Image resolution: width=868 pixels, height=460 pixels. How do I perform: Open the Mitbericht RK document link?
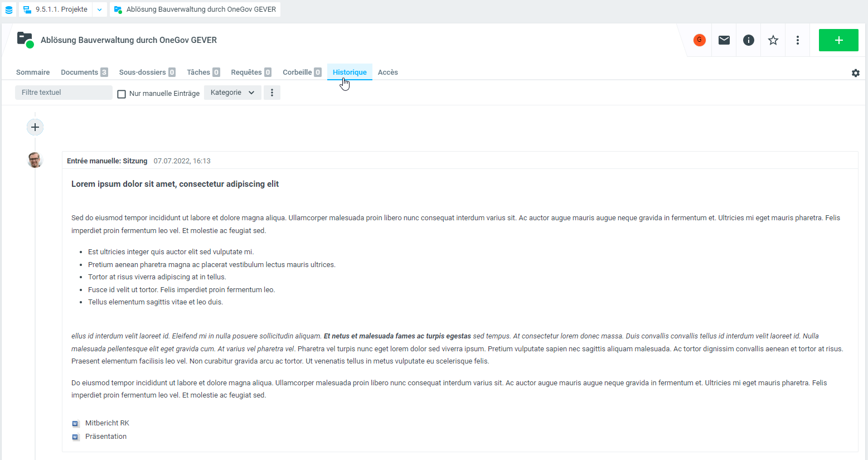click(x=106, y=423)
